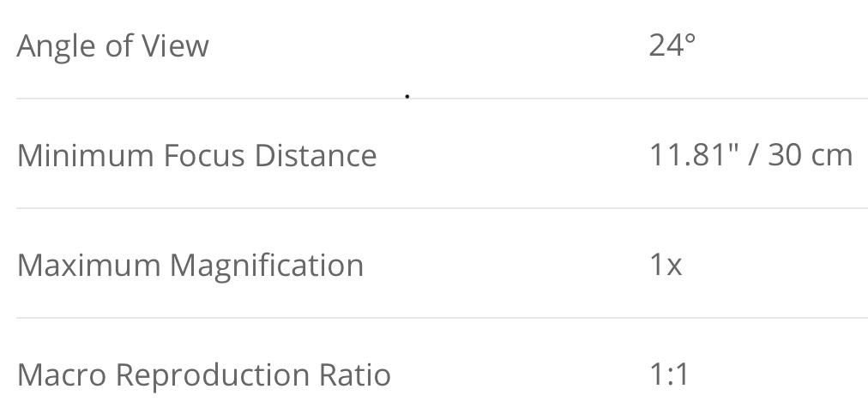Select the 11.81" / 30 cm value

pos(750,155)
